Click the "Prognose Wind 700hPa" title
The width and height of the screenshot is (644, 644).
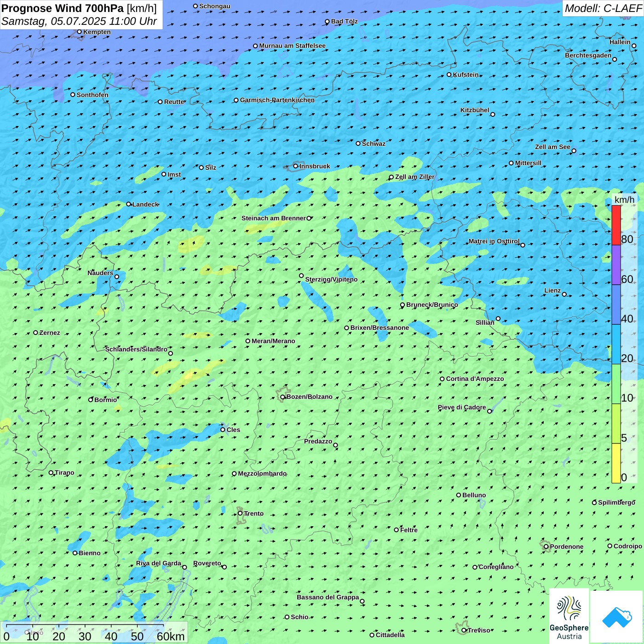point(63,8)
